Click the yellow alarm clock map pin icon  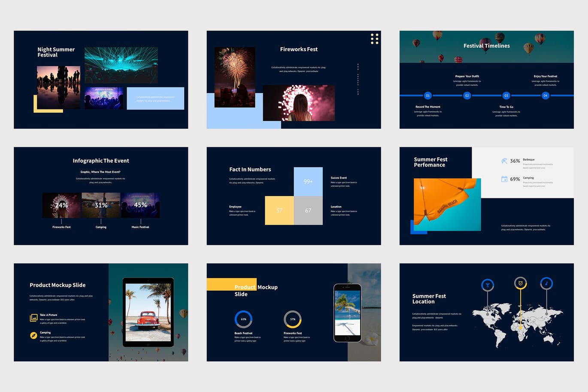pyautogui.click(x=520, y=283)
